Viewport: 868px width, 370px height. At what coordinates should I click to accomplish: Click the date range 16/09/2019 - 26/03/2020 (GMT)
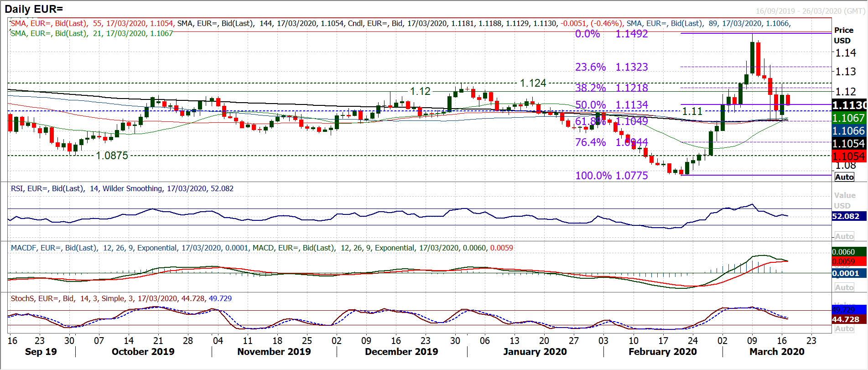click(810, 11)
